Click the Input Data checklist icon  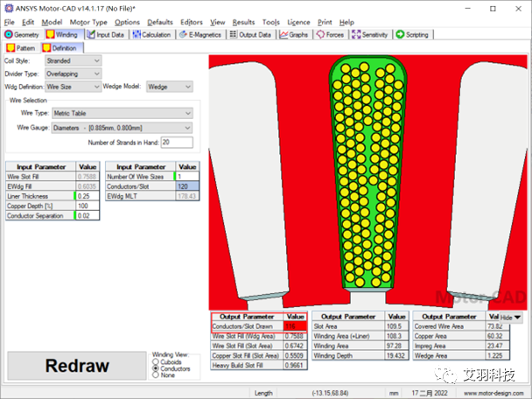(91, 35)
